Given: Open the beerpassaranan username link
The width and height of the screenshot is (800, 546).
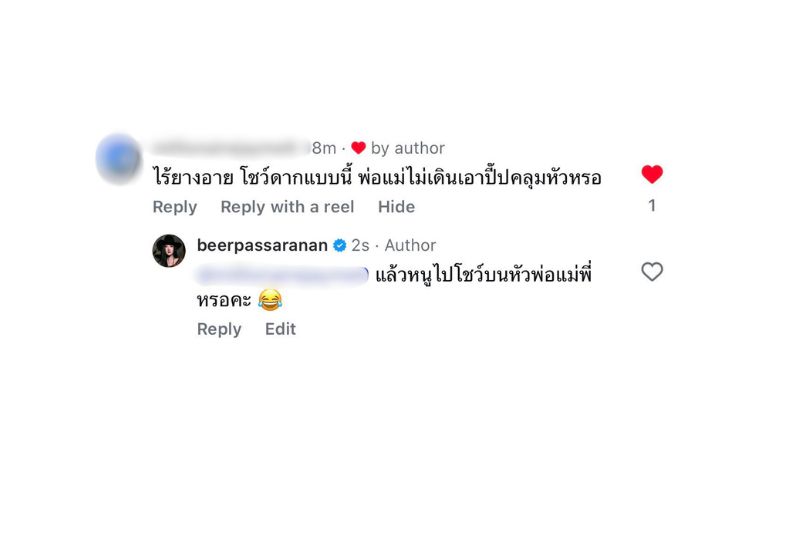Looking at the screenshot, I should tap(262, 245).
